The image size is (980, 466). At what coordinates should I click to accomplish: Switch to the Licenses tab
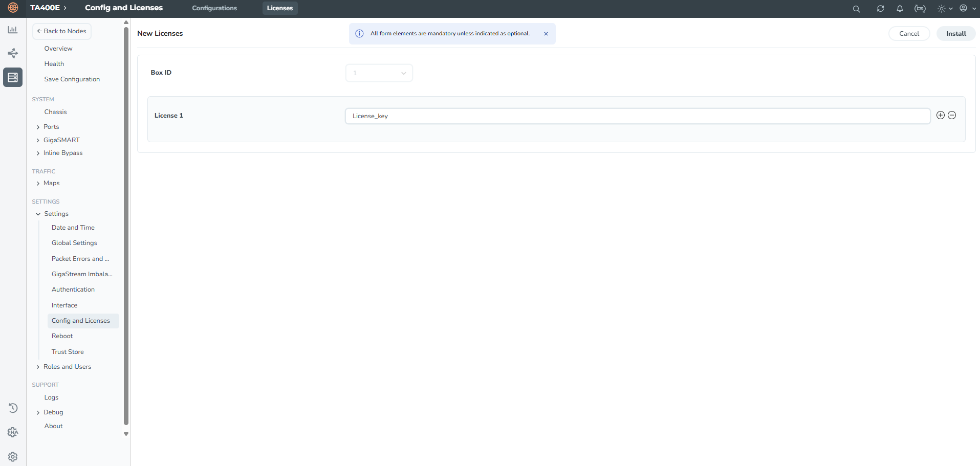click(x=280, y=8)
